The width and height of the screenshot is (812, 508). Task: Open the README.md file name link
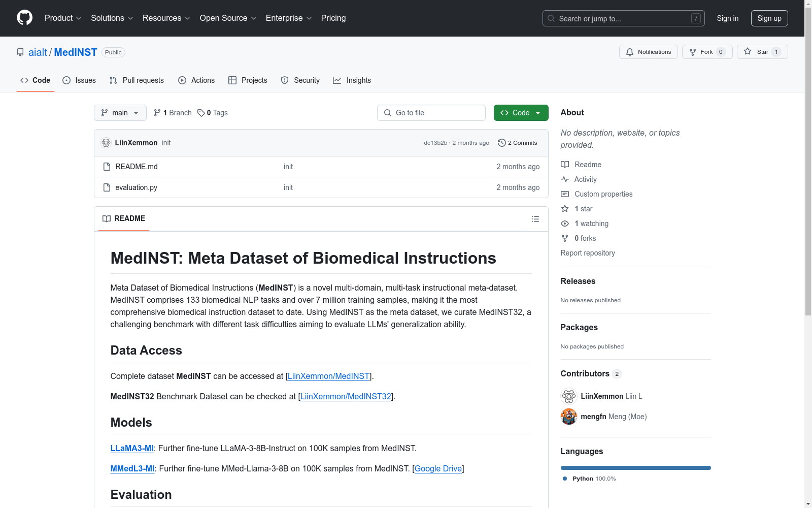(x=137, y=167)
